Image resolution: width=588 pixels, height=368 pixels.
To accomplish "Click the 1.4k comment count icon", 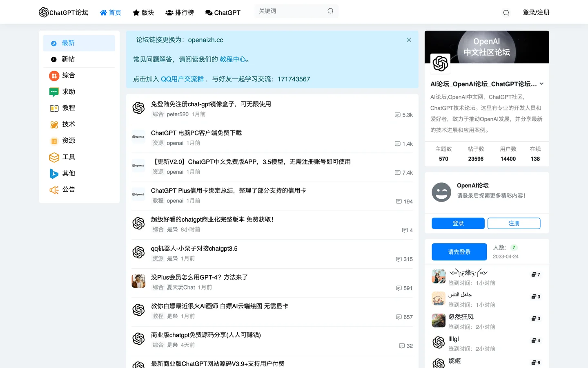I will pos(397,144).
